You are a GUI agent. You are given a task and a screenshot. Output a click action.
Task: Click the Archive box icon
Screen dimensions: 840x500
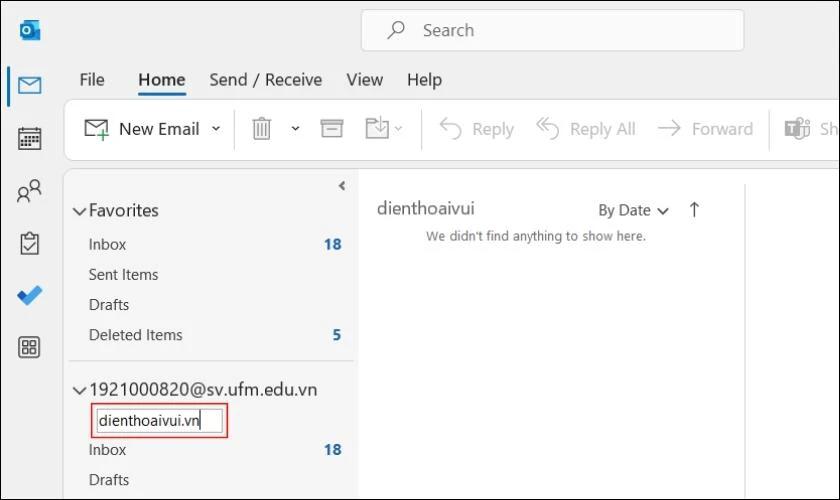pos(332,129)
